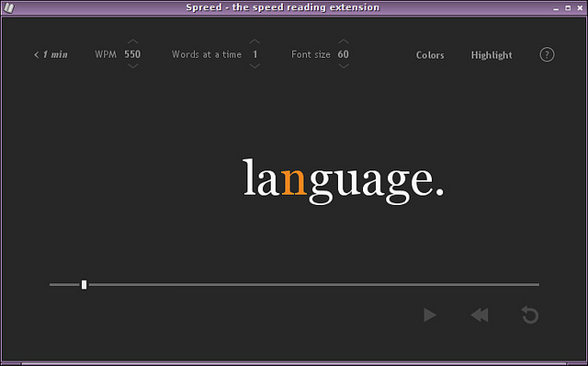Decrease words at a time with down chevron
Image resolution: width=588 pixels, height=366 pixels.
254,66
